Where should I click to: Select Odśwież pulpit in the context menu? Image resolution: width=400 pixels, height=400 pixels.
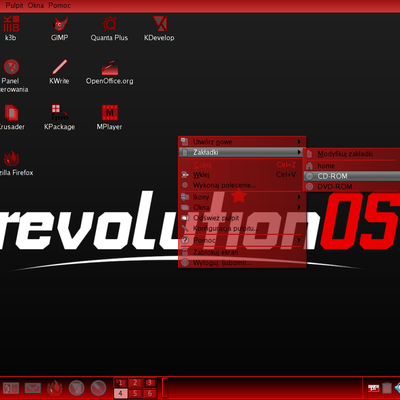[x=242, y=218]
